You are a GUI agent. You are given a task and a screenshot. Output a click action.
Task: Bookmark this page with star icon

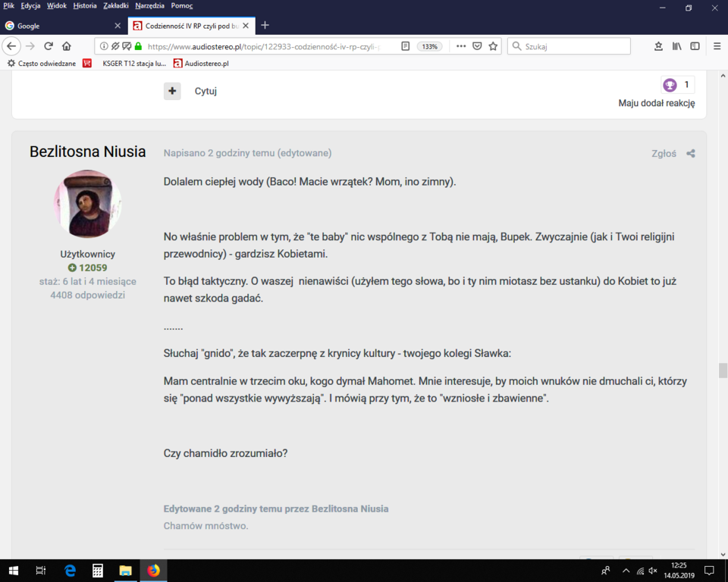point(493,46)
